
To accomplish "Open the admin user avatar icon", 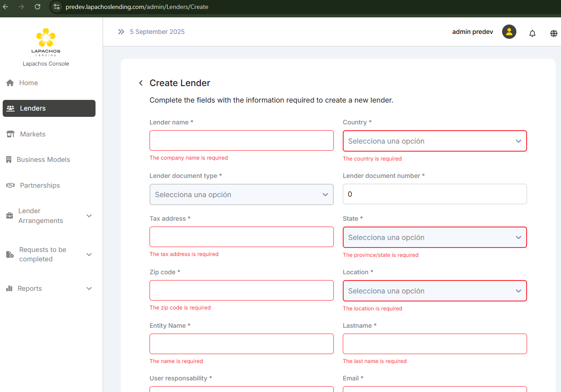I will 509,32.
